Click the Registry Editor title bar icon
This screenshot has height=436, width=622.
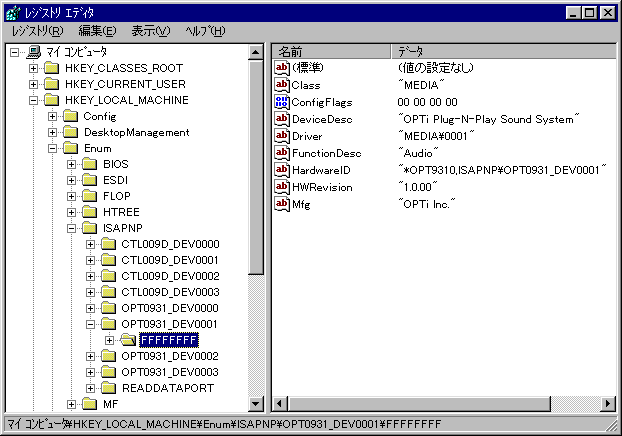click(x=13, y=13)
